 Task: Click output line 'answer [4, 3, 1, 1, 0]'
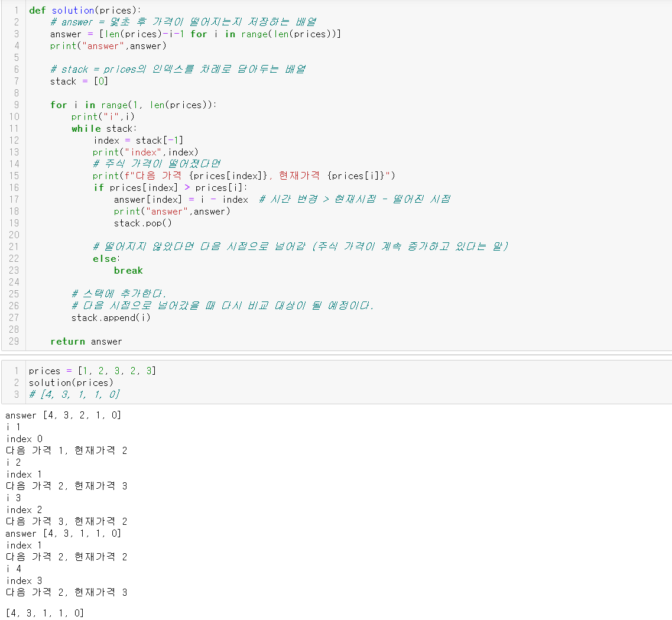coord(63,534)
